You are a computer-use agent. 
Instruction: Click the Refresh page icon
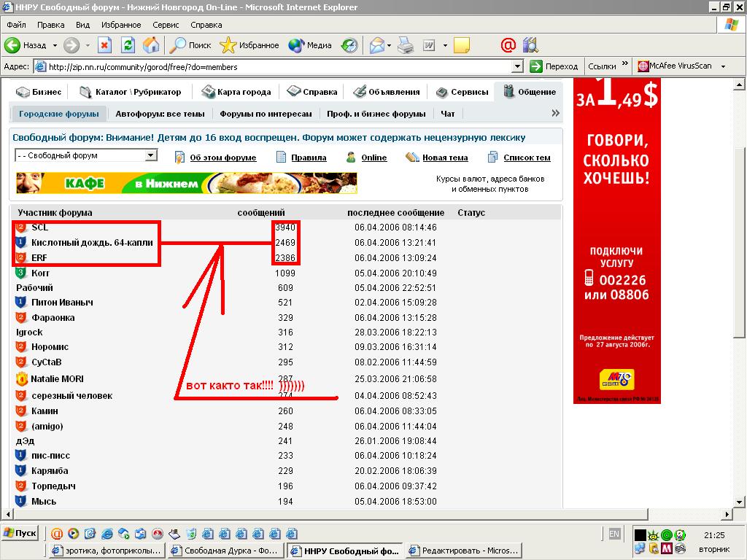tap(128, 45)
